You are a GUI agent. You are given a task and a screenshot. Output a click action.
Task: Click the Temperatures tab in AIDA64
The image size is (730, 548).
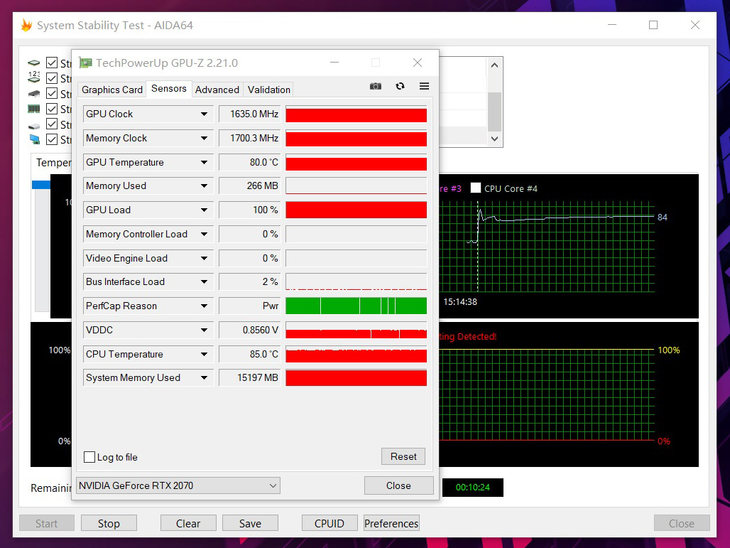tap(53, 162)
